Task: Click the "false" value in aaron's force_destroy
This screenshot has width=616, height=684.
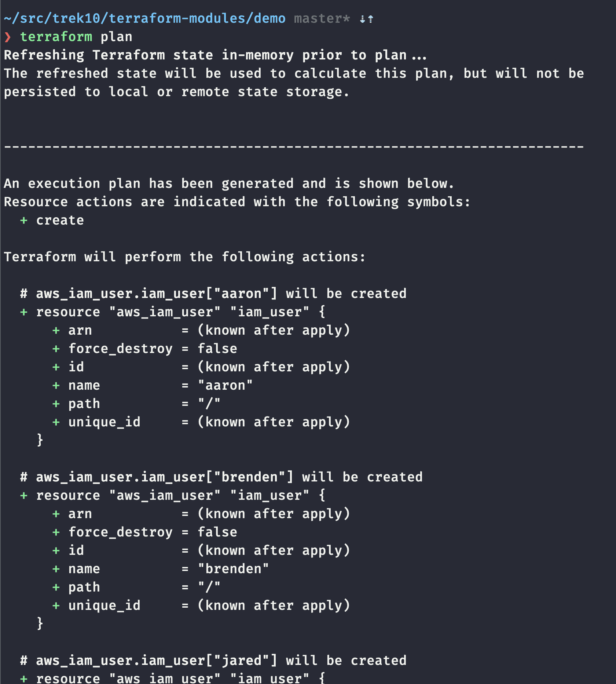Action: (217, 349)
